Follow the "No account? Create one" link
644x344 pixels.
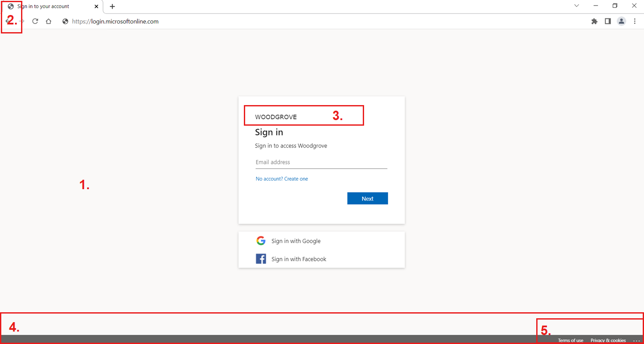(x=282, y=179)
